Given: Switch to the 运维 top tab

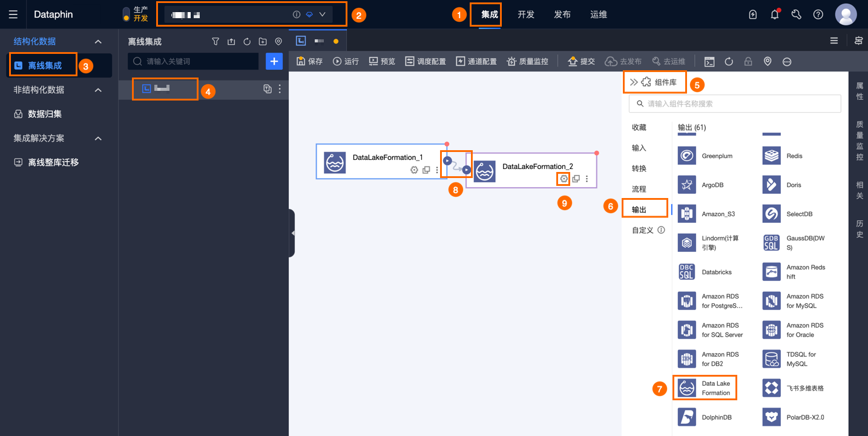Looking at the screenshot, I should [x=599, y=15].
